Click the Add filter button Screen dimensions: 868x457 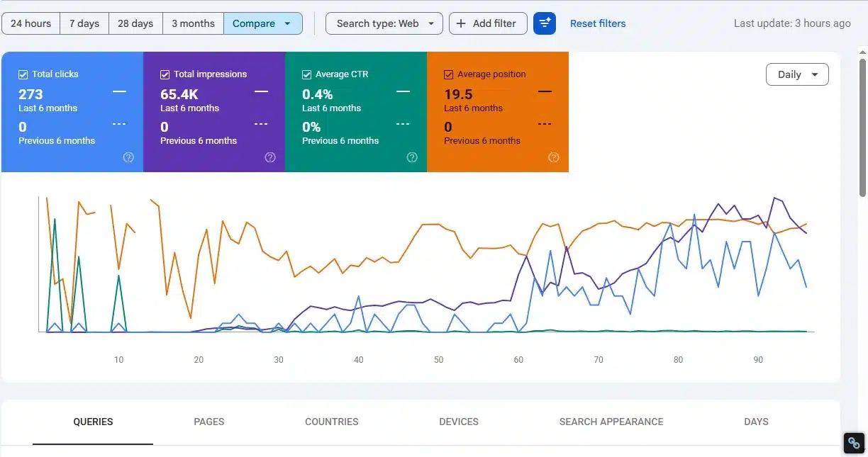pos(488,23)
